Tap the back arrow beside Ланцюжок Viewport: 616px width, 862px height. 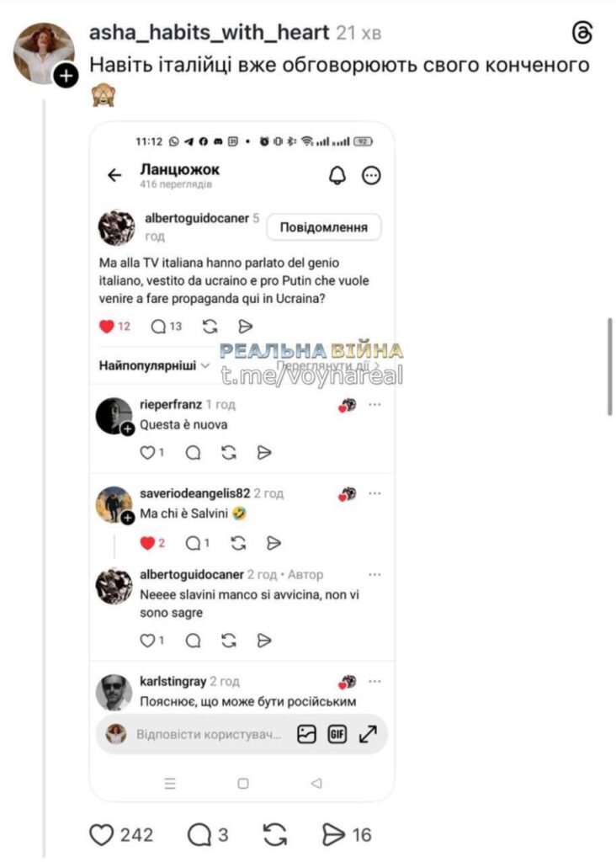pos(114,175)
